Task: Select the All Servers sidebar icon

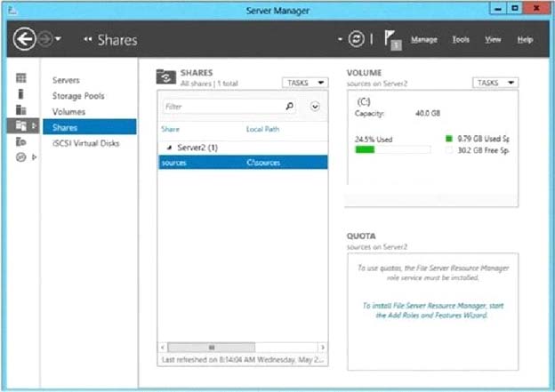Action: [21, 109]
